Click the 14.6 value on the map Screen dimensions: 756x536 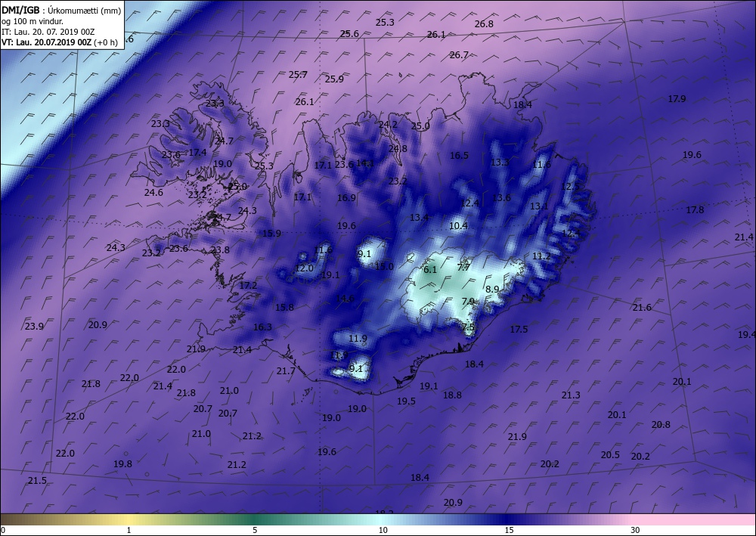(345, 298)
